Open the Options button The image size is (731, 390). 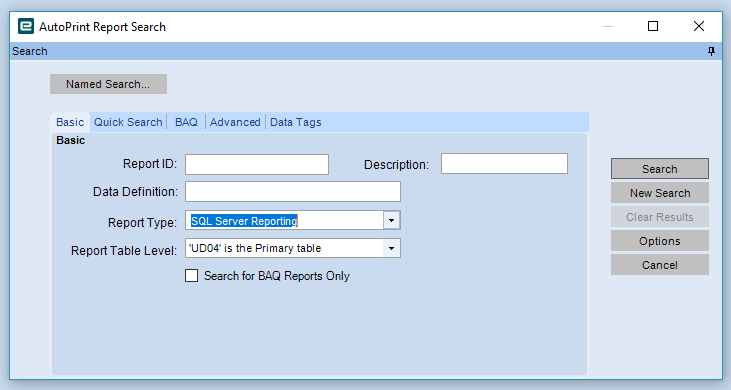coord(660,241)
